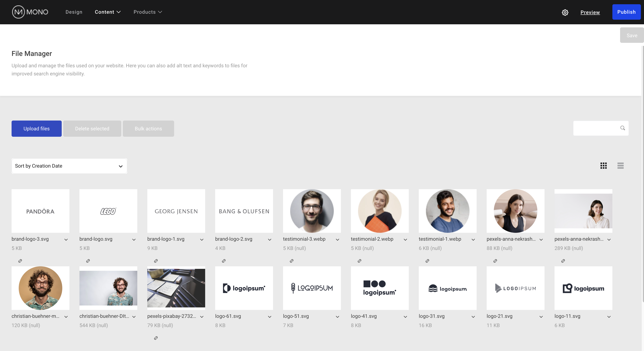Click link icon under testimonial-3.webp

click(x=292, y=261)
